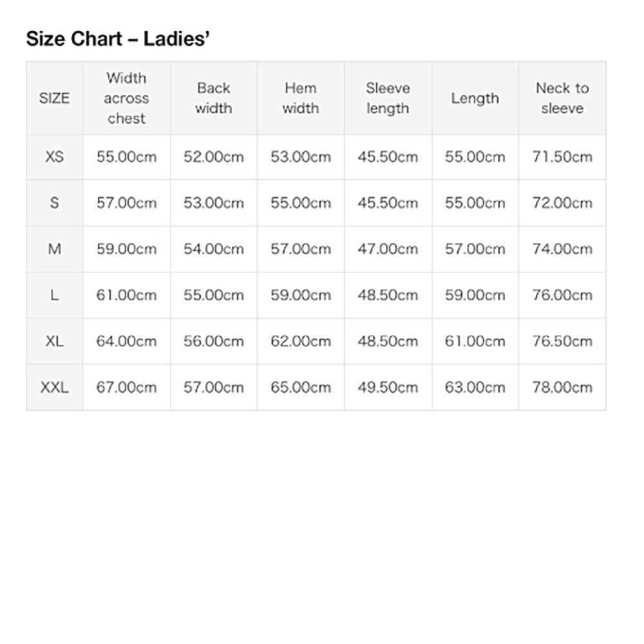Click the Back width column header
The height and width of the screenshot is (644, 644).
tap(214, 98)
